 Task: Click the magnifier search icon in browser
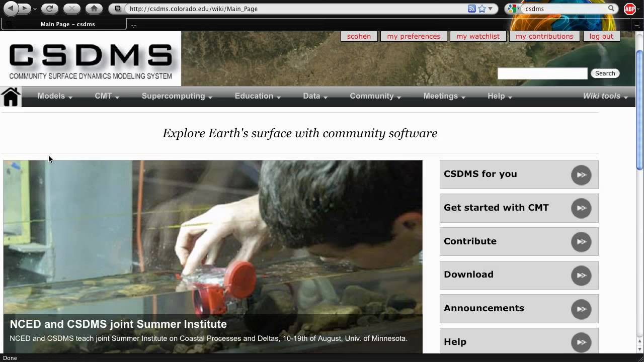point(611,9)
